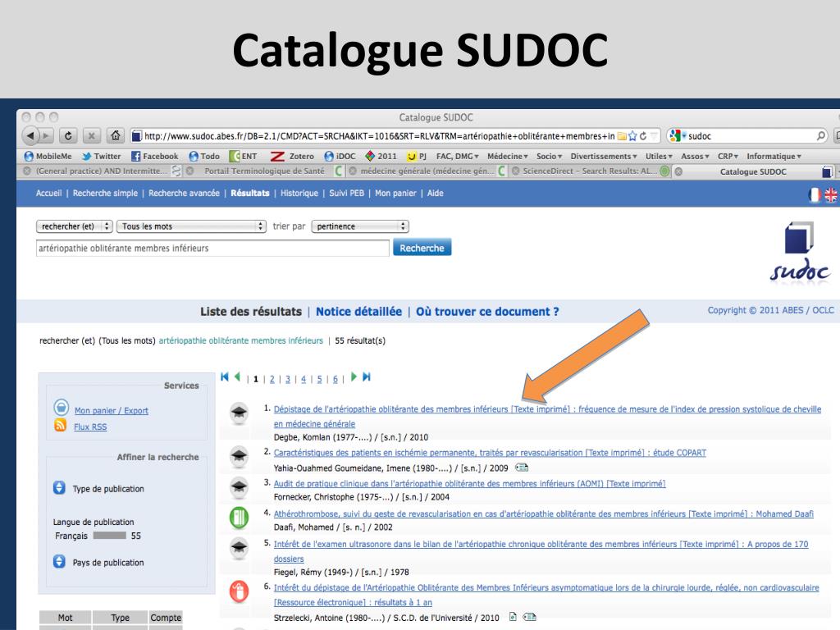
Task: Switch to the ScienceDirect Search Results tab
Action: (589, 171)
